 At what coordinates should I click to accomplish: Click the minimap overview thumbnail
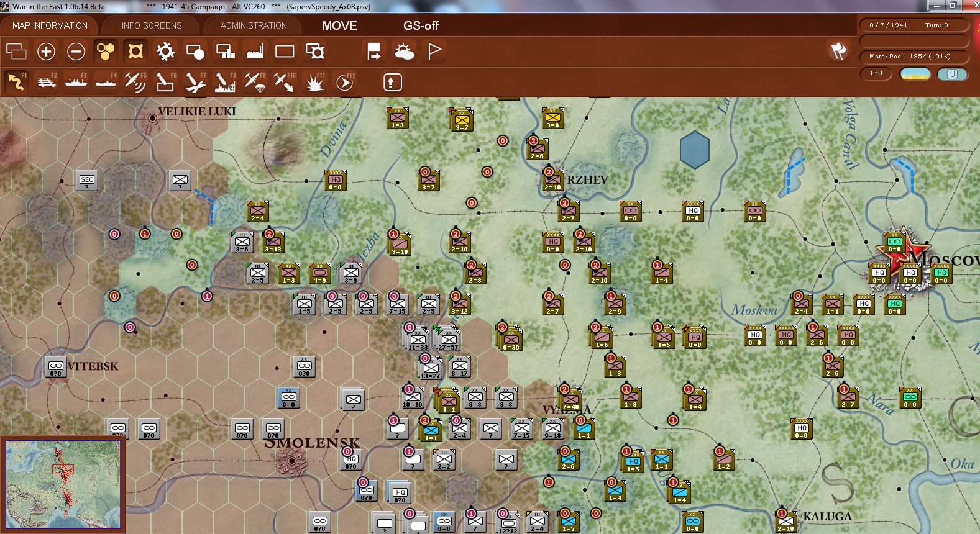(x=63, y=484)
